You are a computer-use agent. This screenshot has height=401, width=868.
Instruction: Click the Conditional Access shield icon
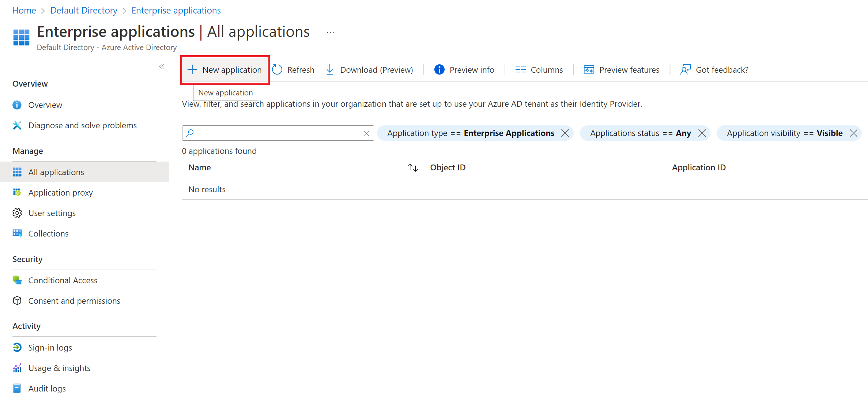pos(17,280)
